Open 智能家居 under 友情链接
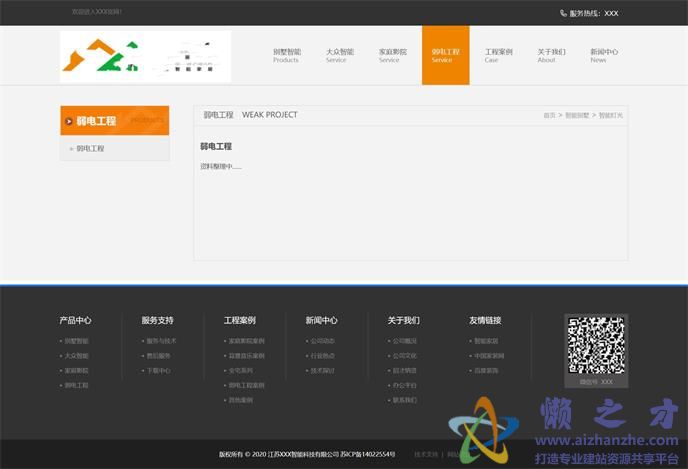688x469 pixels. (486, 341)
